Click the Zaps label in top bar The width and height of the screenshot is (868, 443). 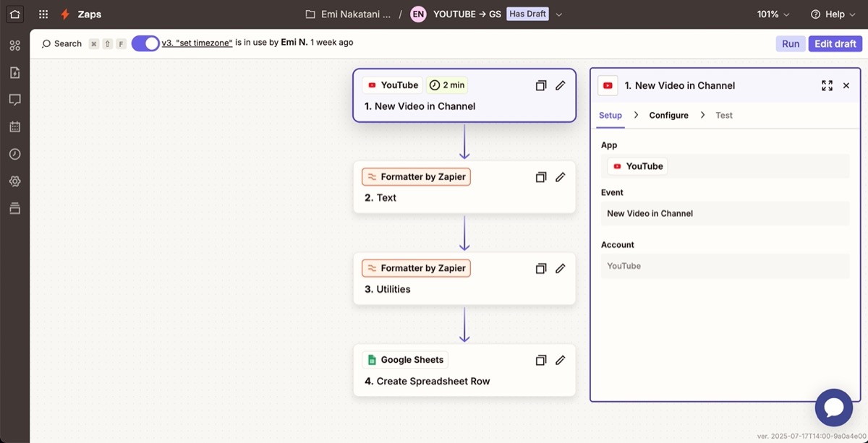click(x=90, y=14)
